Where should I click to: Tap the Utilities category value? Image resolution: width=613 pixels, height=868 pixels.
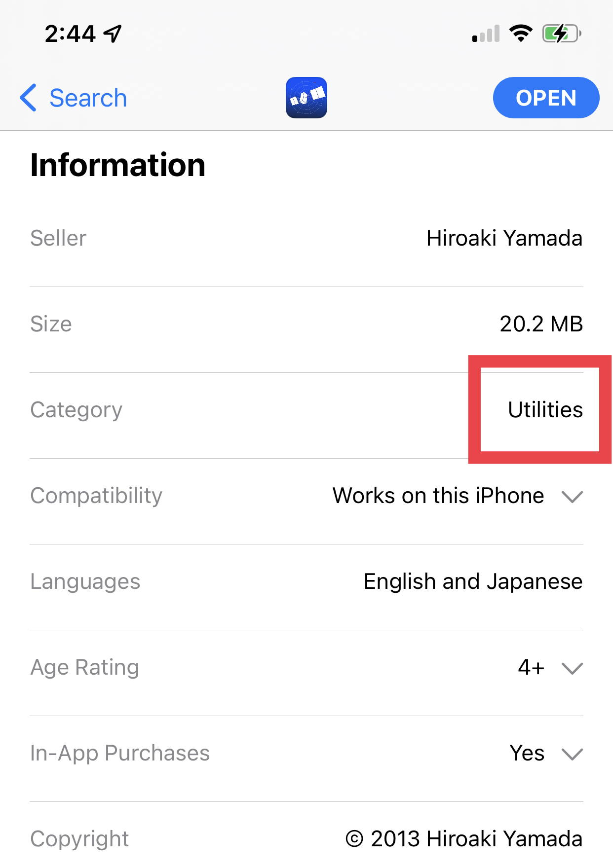[x=545, y=410]
